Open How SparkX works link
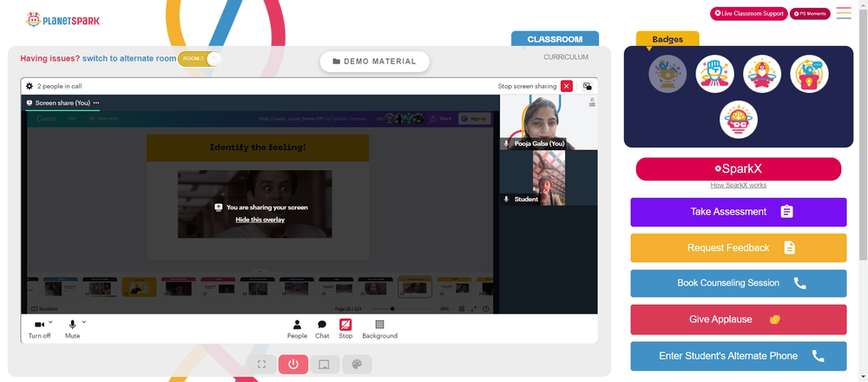Image resolution: width=868 pixels, height=382 pixels. [739, 185]
